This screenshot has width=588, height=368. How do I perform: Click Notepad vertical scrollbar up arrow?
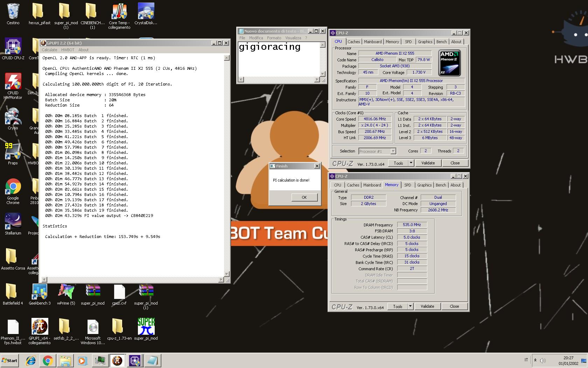tap(323, 45)
